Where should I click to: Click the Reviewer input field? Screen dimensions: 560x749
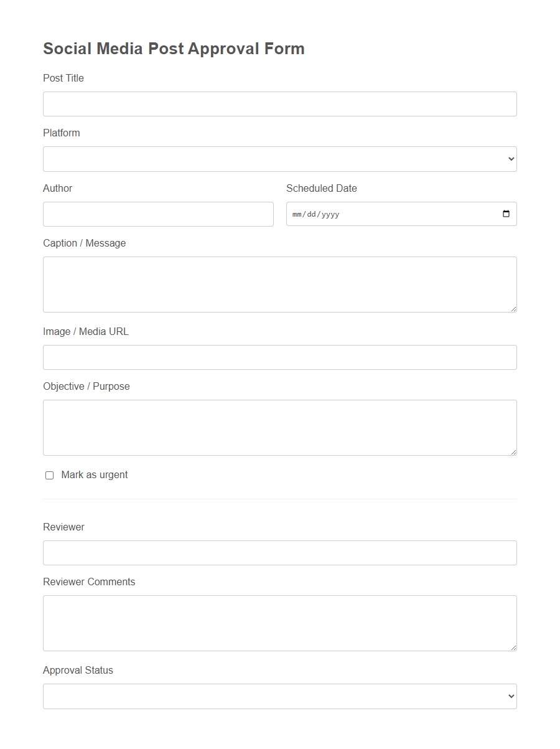tap(279, 552)
